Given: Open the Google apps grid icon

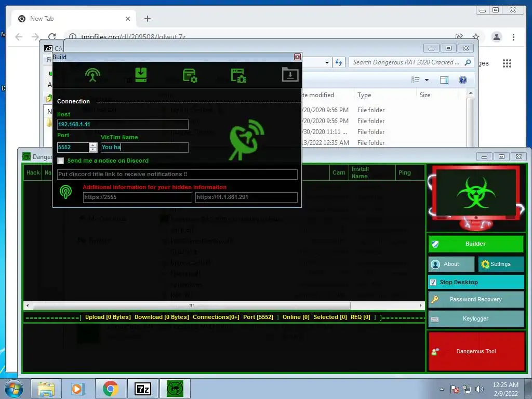Looking at the screenshot, I should (507, 63).
